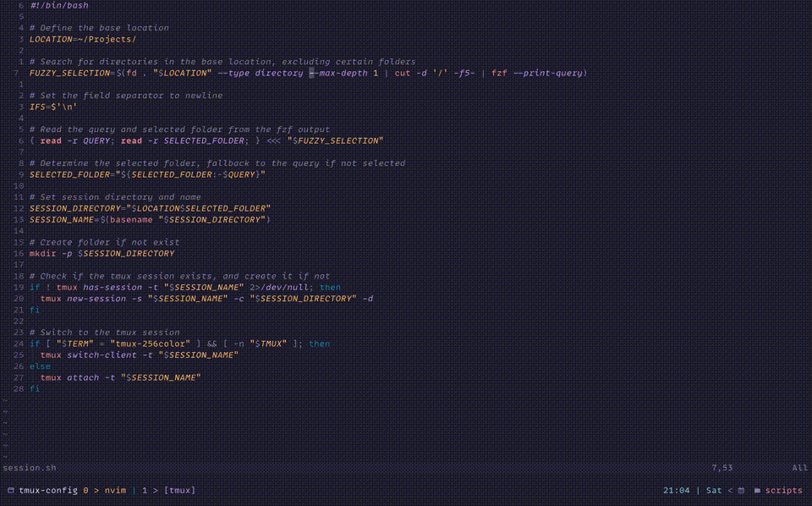
Task: Click the tmux attach command line
Action: 120,377
